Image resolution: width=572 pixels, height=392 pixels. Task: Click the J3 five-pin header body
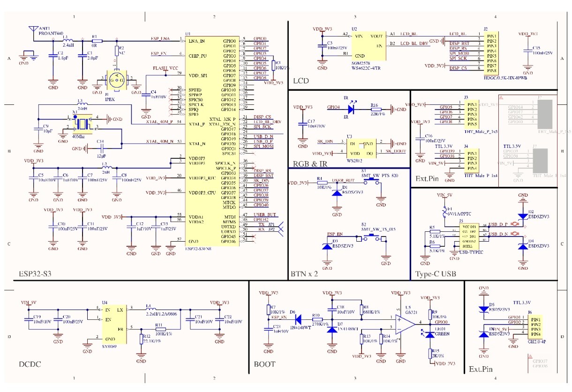[471, 114]
